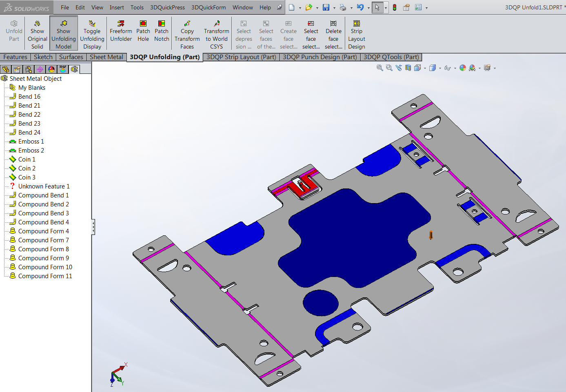566x392 pixels.
Task: Click Edit Appearance color ball
Action: pyautogui.click(x=463, y=68)
